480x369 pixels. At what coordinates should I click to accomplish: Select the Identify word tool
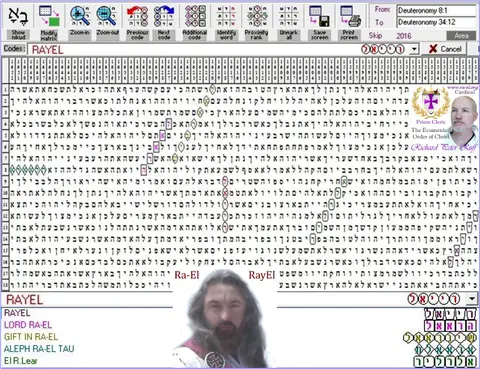click(x=226, y=22)
